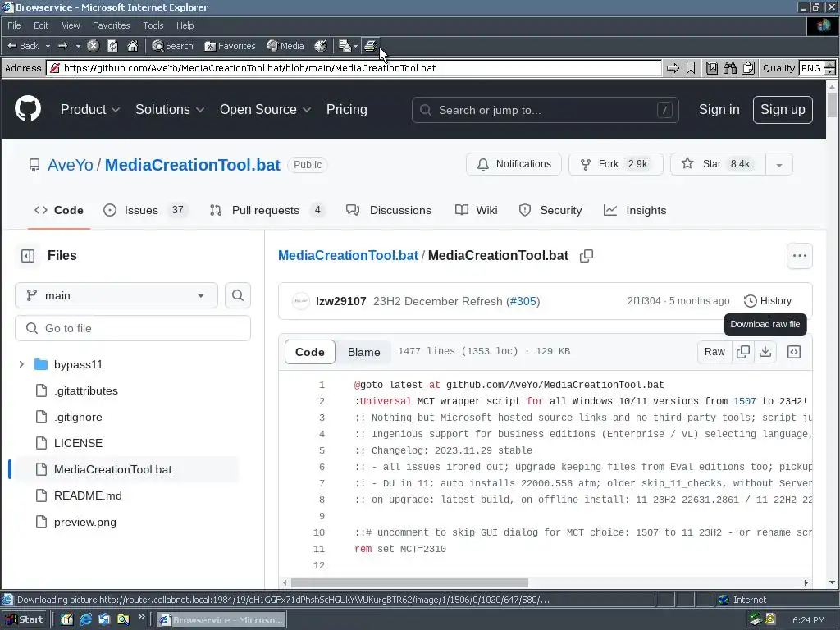This screenshot has width=840, height=630.
Task: Click the three-dots more file actions button
Action: click(x=799, y=256)
